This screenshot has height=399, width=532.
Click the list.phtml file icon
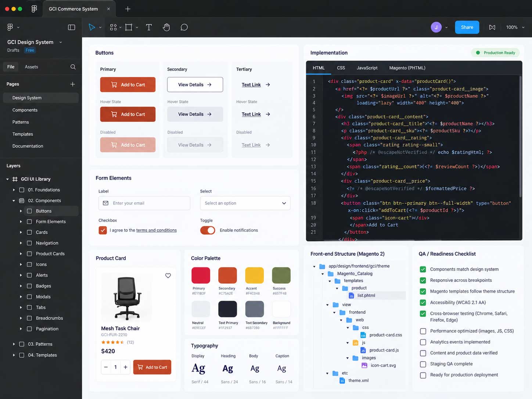[x=351, y=295]
